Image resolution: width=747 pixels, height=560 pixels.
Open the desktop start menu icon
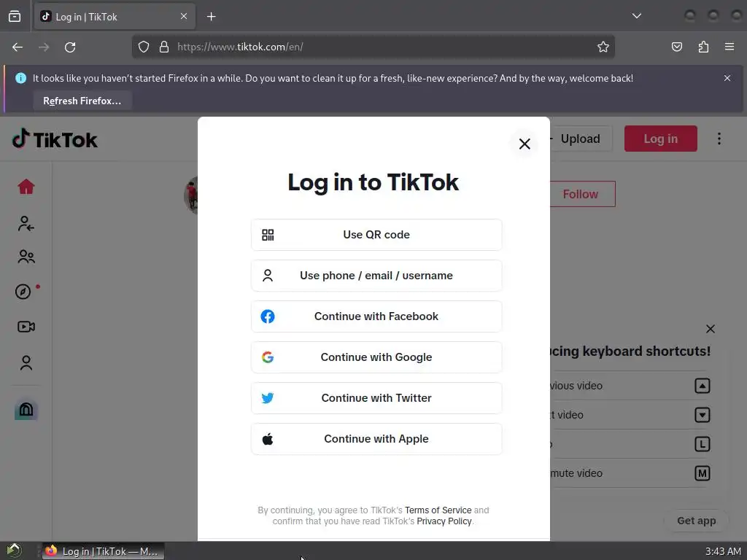coord(15,551)
